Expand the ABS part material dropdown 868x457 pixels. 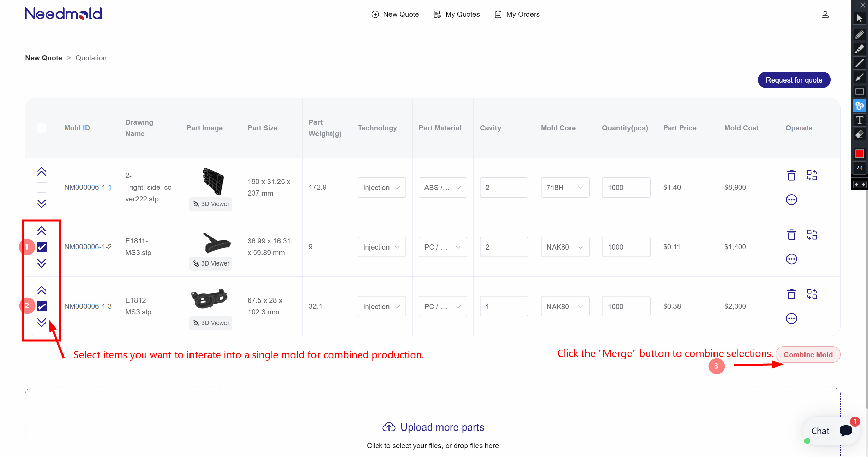(443, 187)
